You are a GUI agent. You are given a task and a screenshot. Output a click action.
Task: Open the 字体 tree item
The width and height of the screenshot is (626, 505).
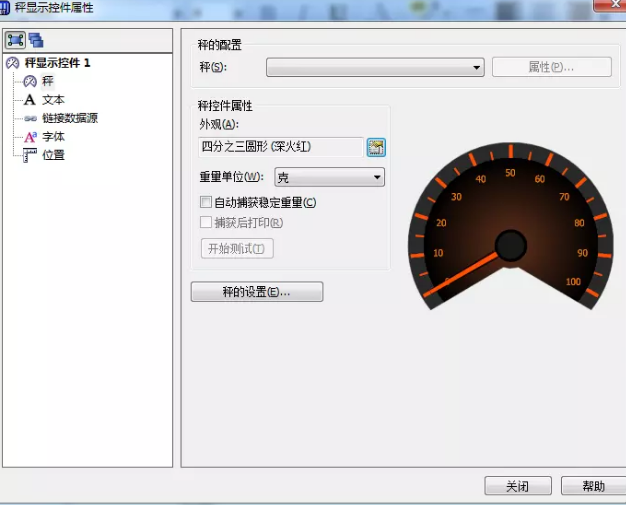pyautogui.click(x=53, y=137)
